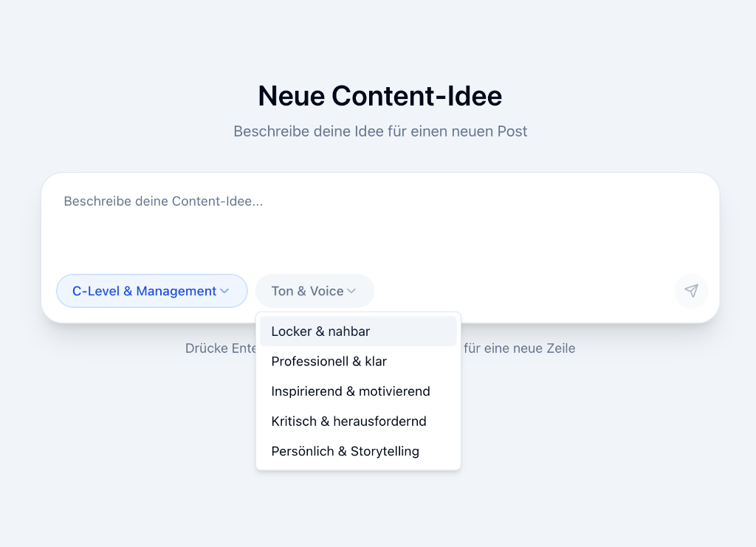
Task: Click the chevron beside C-Level & Management
Action: pyautogui.click(x=226, y=291)
